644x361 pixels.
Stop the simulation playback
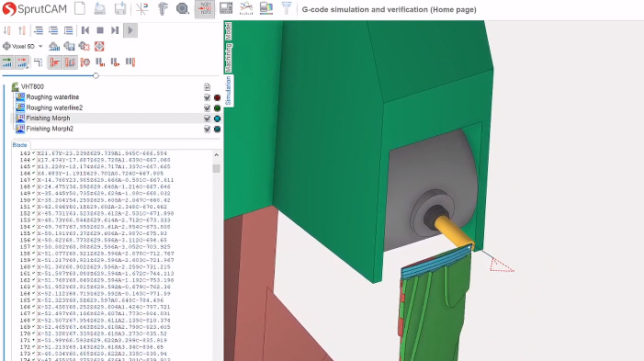coord(100,30)
